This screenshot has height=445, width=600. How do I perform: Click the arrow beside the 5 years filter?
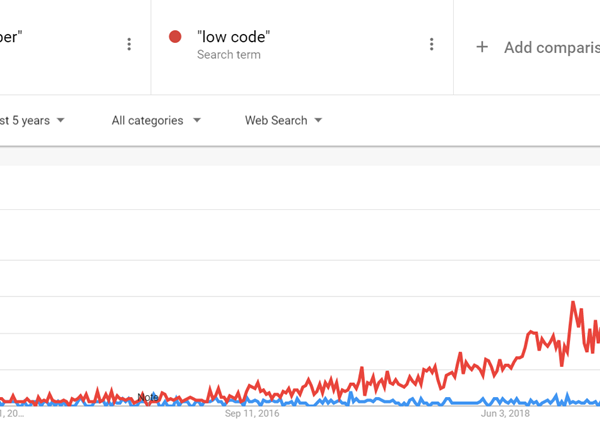[60, 120]
